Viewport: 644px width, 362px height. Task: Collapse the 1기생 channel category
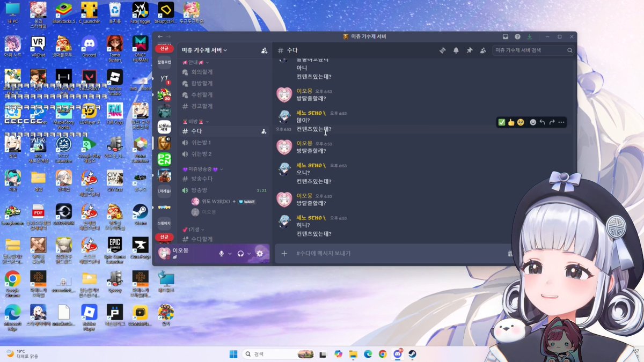[192, 230]
